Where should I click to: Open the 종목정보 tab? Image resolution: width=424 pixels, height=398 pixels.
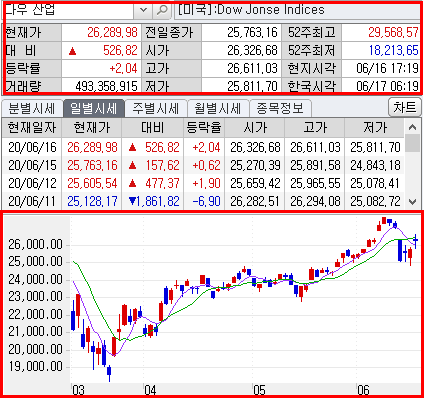click(x=280, y=108)
